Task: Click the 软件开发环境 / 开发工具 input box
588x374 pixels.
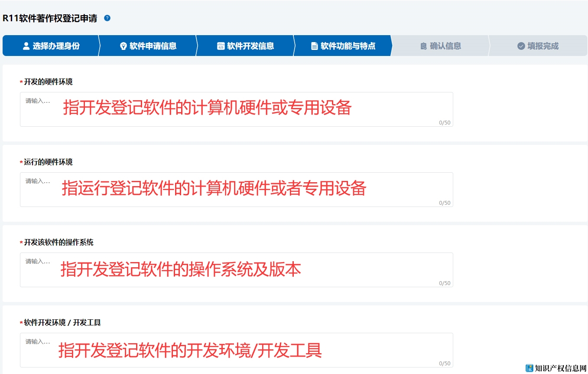Action: click(x=236, y=350)
